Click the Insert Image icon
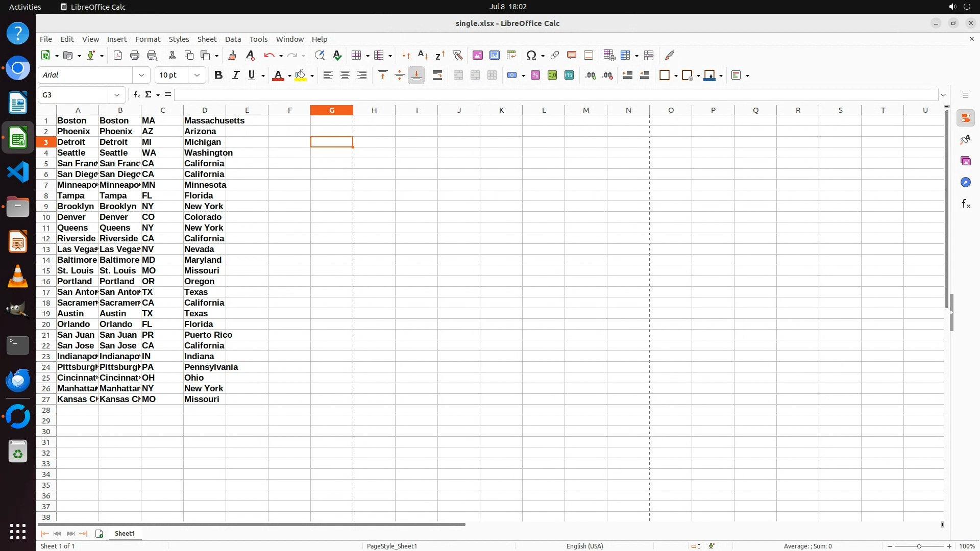The width and height of the screenshot is (980, 551). coord(478,55)
